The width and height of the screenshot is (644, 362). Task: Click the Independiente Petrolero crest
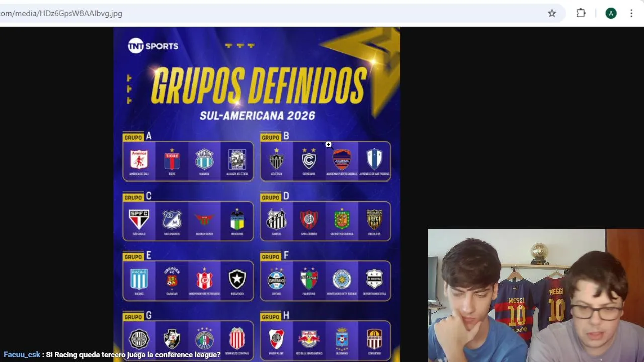tap(204, 279)
